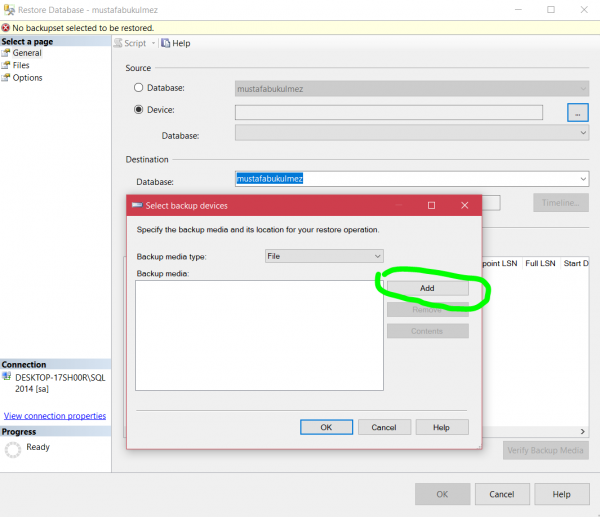
Task: Open View connection properties link
Action: pos(55,416)
